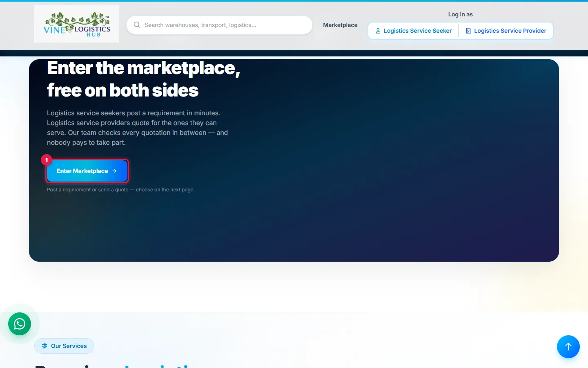
Task: Log in as Logistics Service Seeker
Action: 413,31
